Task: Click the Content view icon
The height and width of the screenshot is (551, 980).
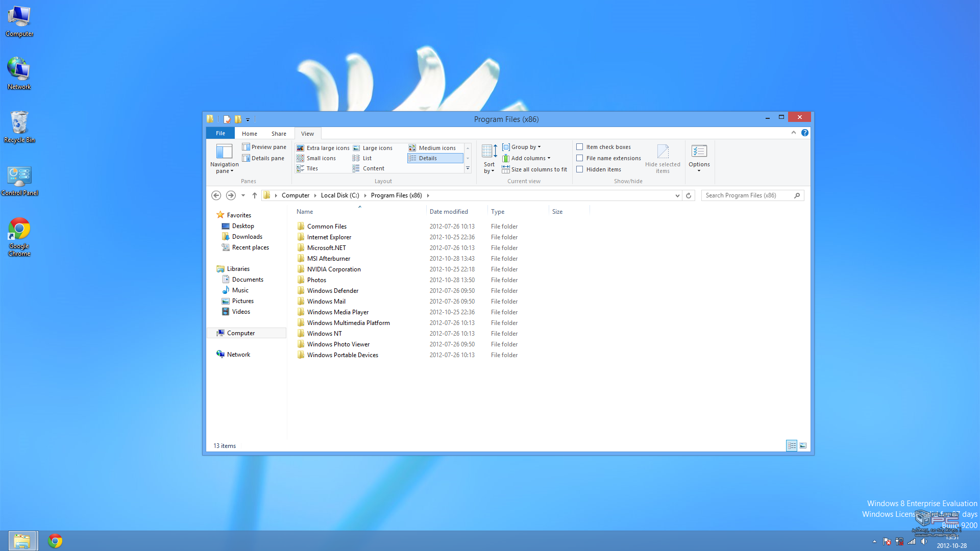Action: click(x=374, y=168)
